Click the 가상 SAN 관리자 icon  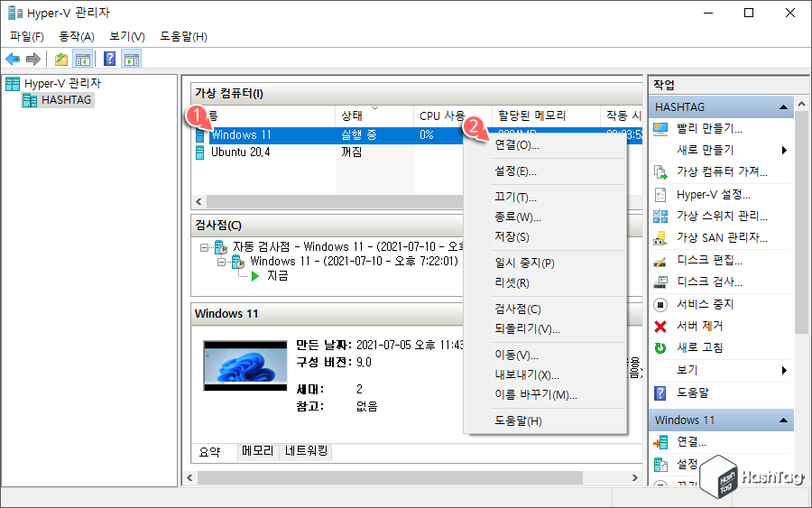coord(660,238)
